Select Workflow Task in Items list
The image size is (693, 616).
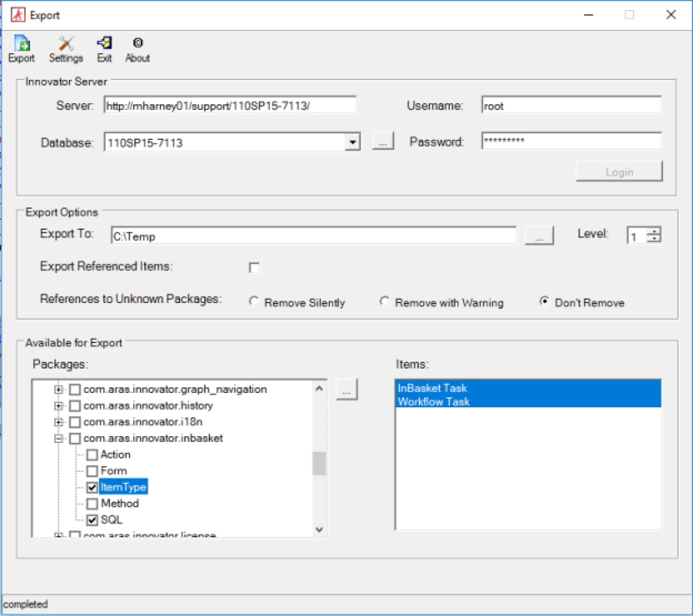pyautogui.click(x=434, y=402)
